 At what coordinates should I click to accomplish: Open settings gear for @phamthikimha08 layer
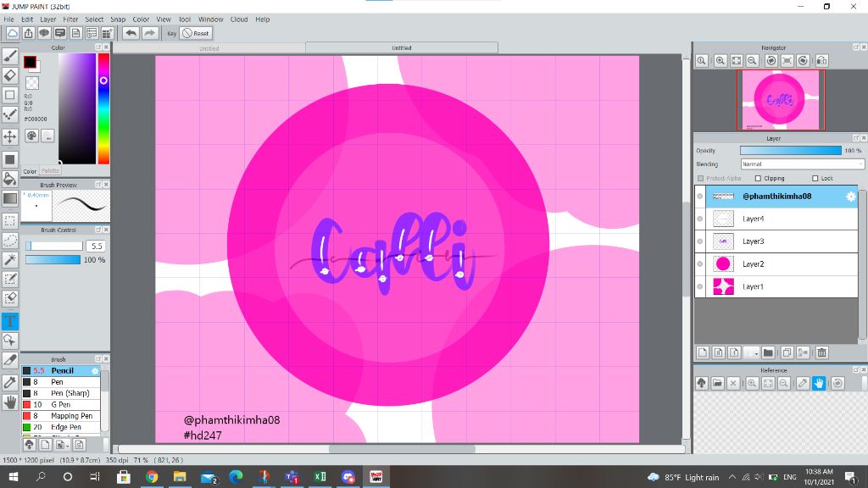pyautogui.click(x=851, y=197)
